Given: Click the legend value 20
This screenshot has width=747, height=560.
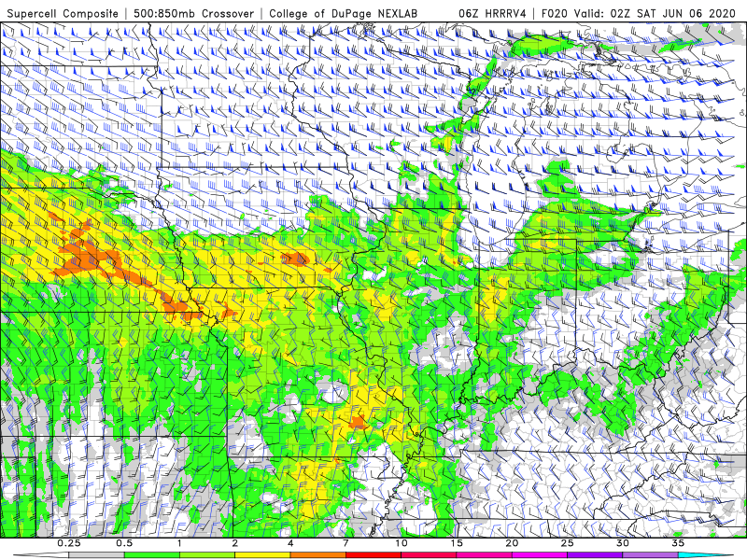Looking at the screenshot, I should (x=512, y=543).
